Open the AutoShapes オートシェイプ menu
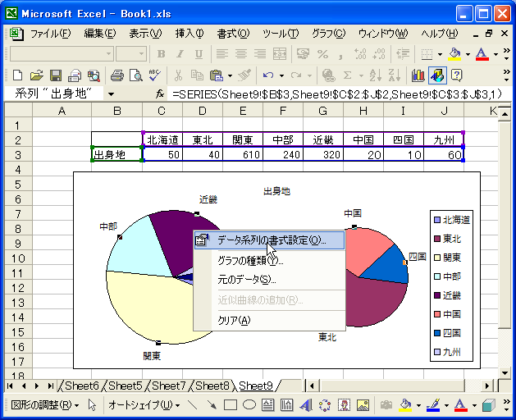516x420 pixels. (144, 405)
